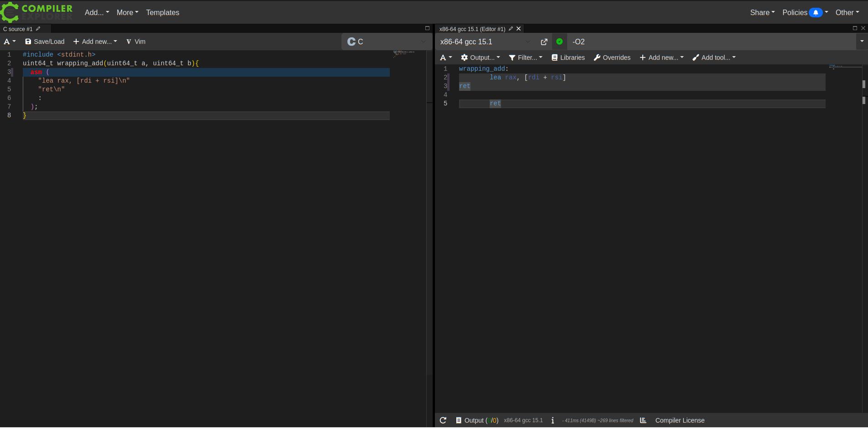Maximize the compiler output pane

855,28
